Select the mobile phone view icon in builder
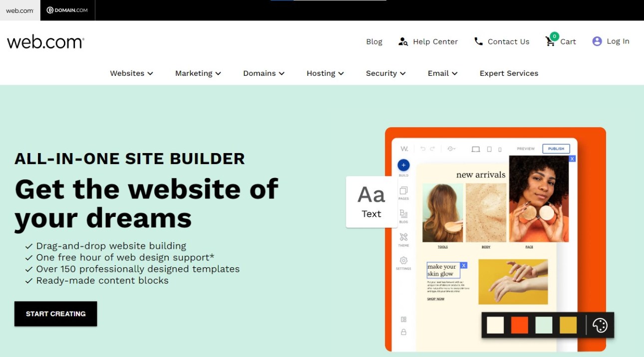Viewport: 644px width, 357px height. [500, 149]
